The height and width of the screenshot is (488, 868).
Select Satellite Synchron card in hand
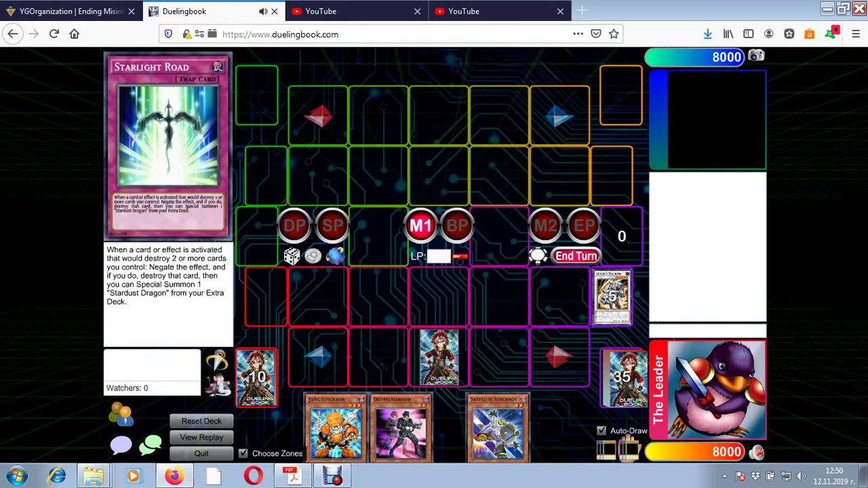coord(498,428)
